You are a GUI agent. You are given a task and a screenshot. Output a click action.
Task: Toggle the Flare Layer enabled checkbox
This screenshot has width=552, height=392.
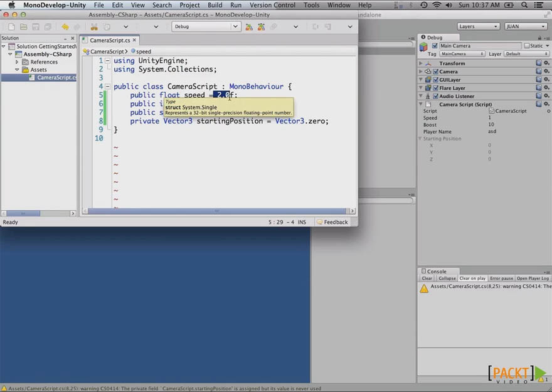[435, 88]
